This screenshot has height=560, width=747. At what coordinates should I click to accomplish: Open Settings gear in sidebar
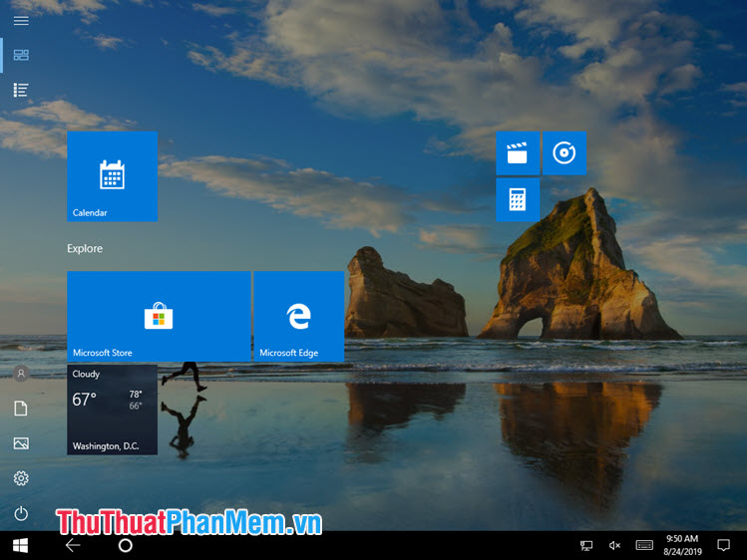[x=21, y=478]
